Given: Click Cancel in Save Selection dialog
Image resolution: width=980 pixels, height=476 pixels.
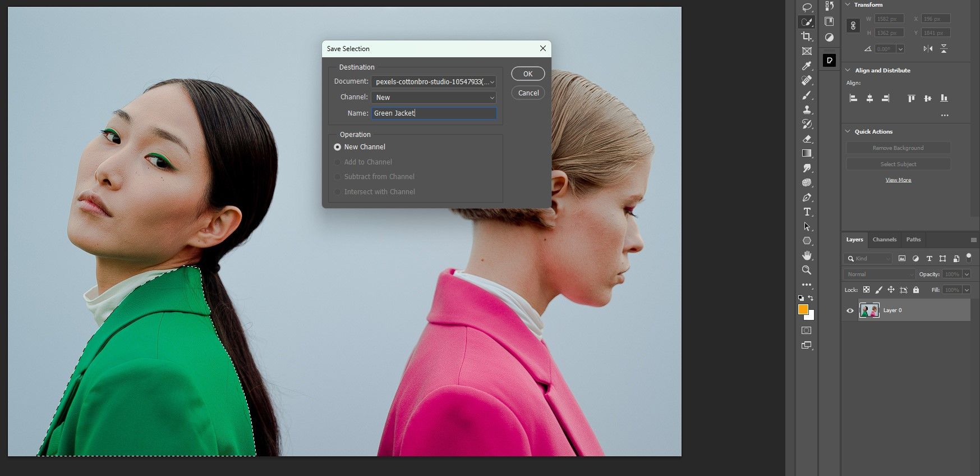Looking at the screenshot, I should click(528, 93).
